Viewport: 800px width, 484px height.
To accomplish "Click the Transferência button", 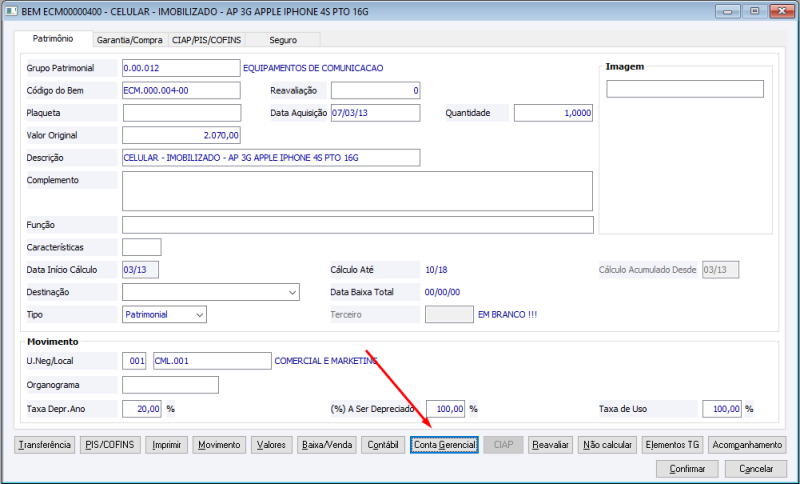I will pyautogui.click(x=45, y=445).
